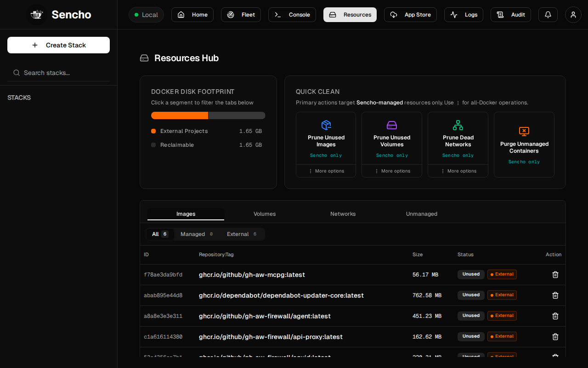Click image ID abab895e44d8

click(163, 295)
